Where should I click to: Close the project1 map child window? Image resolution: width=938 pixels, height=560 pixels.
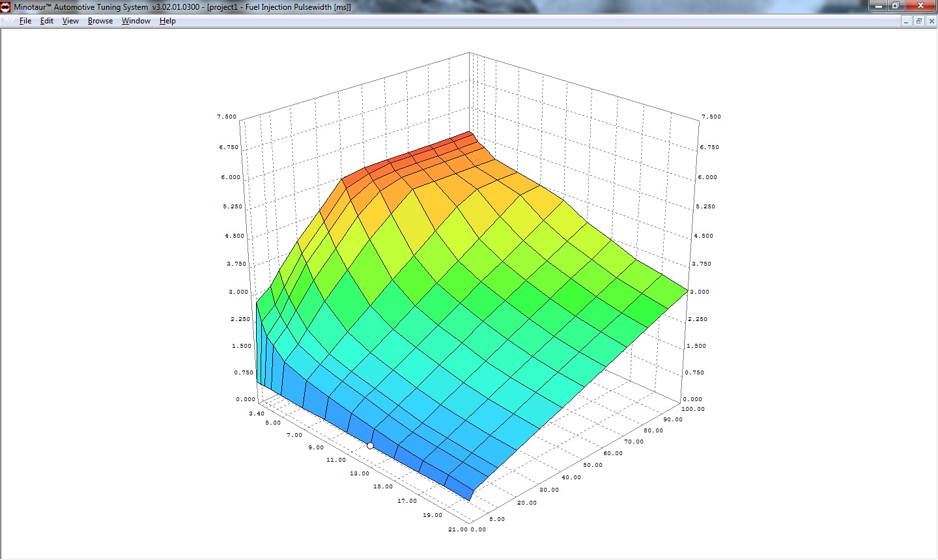[931, 21]
